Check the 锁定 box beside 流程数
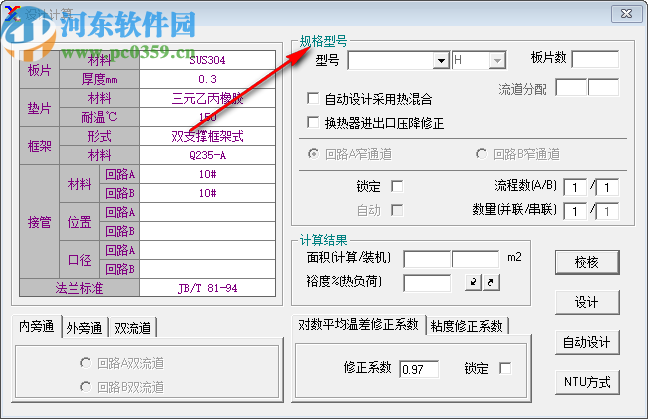The image size is (648, 419). click(397, 186)
